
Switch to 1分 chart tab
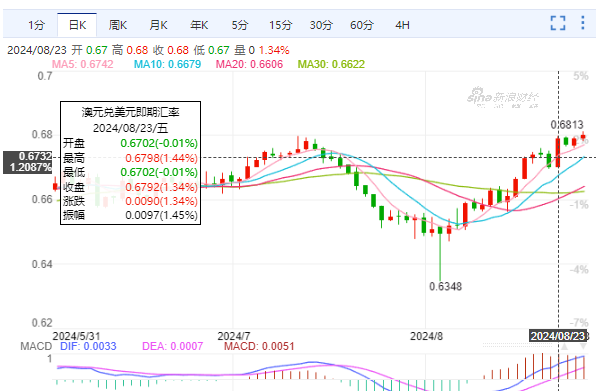click(36, 25)
